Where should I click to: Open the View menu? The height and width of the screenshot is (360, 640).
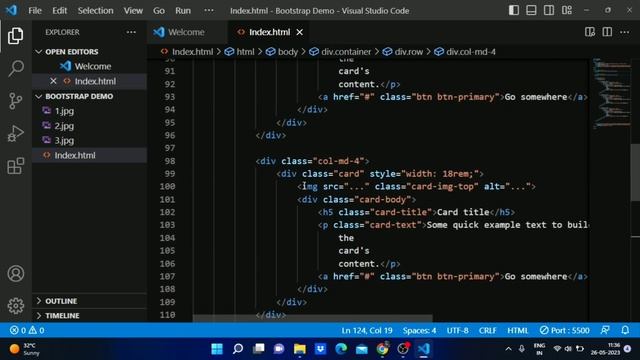(133, 11)
